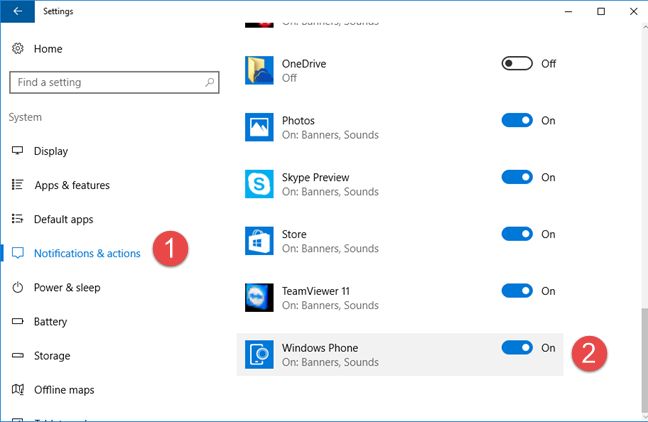
Task: Click the Skype Preview app icon
Action: click(x=259, y=184)
